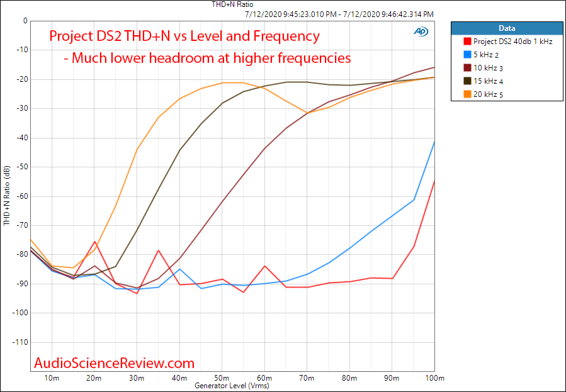Click the blue swatch for the 5 kHz trace
The height and width of the screenshot is (392, 566).
pos(467,55)
